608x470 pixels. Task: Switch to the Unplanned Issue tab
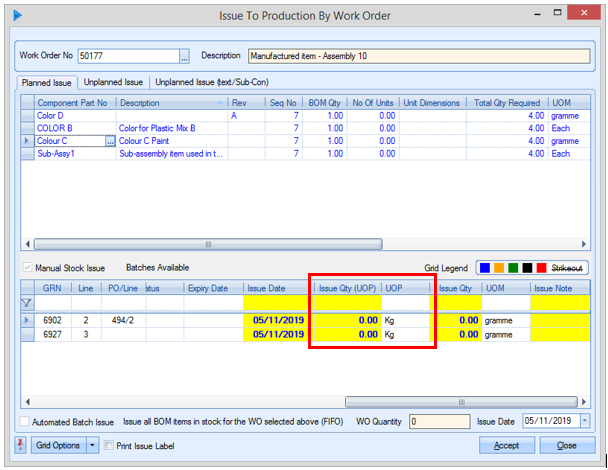click(113, 82)
